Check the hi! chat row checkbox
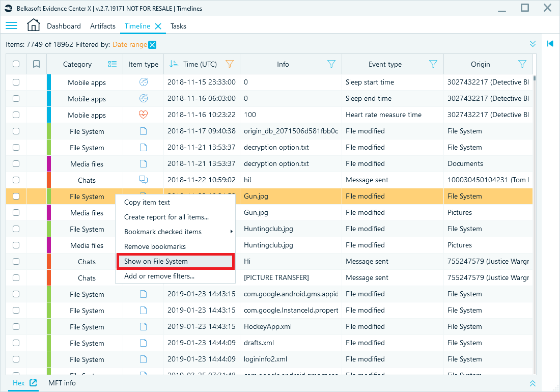 [16, 180]
